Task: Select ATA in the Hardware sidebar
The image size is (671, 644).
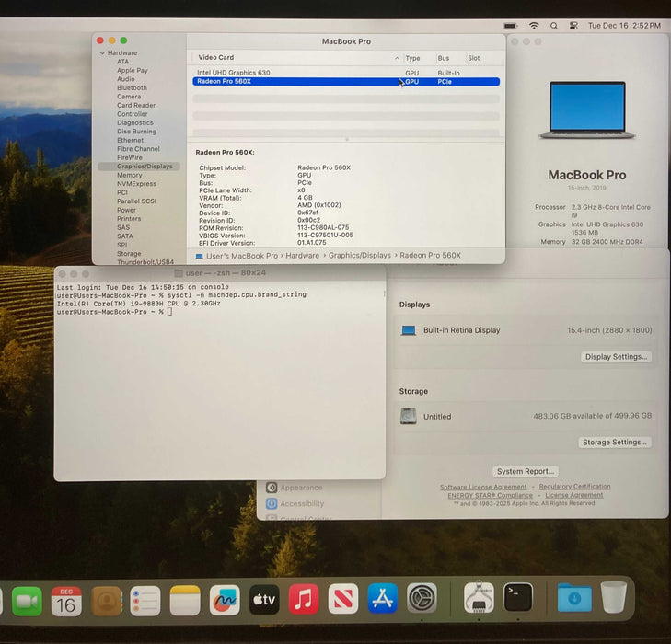Action: click(122, 62)
